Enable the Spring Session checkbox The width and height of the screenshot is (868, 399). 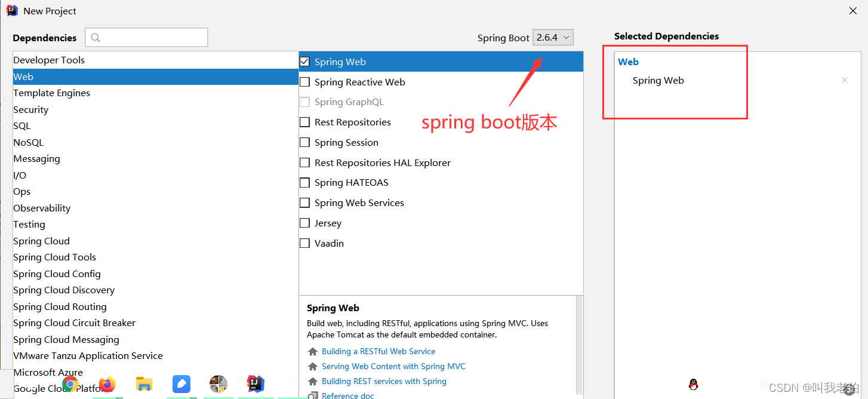(x=304, y=143)
